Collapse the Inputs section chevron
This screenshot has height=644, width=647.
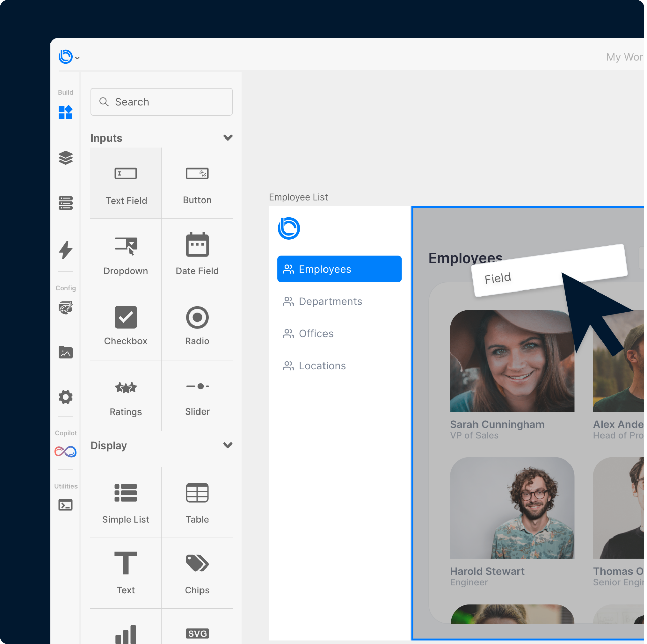(x=228, y=138)
